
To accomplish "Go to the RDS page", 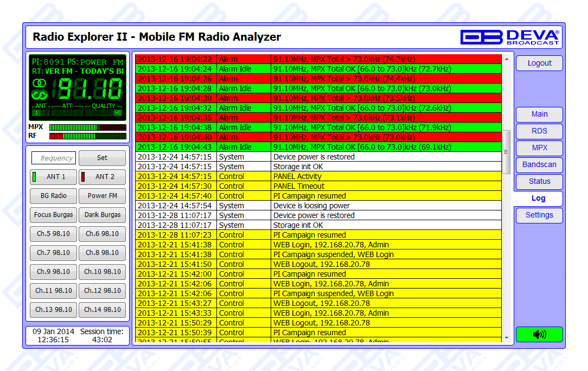I will (539, 131).
